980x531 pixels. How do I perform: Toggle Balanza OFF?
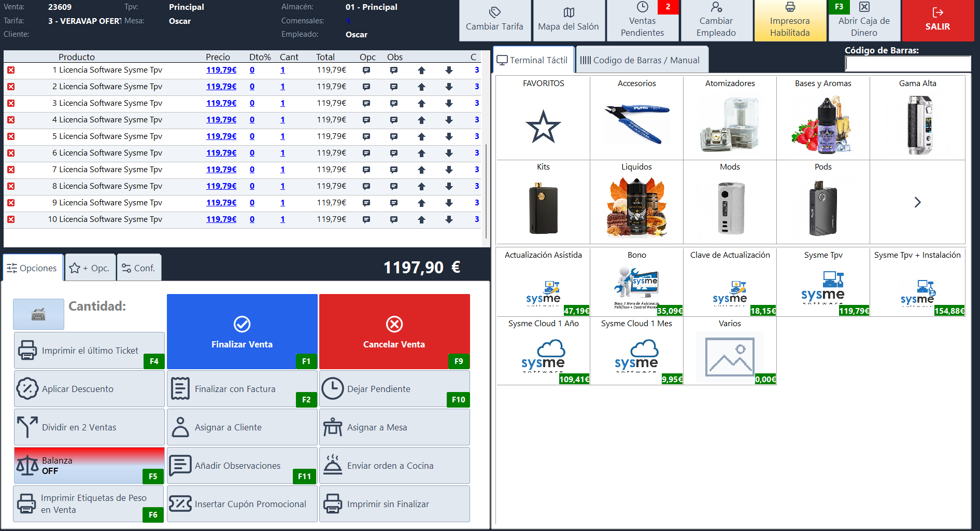pyautogui.click(x=89, y=466)
